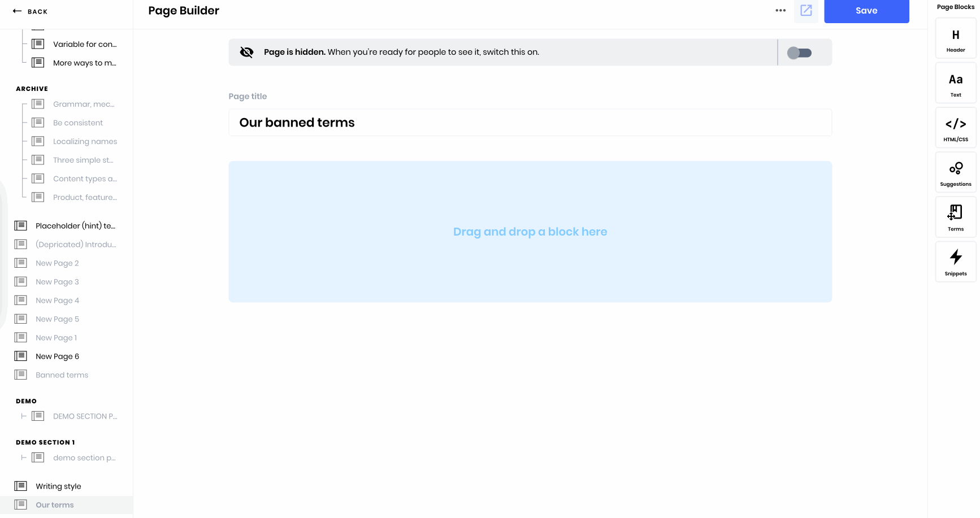Open 'Variable for con...' page
This screenshot has height=518, width=980.
tap(85, 44)
